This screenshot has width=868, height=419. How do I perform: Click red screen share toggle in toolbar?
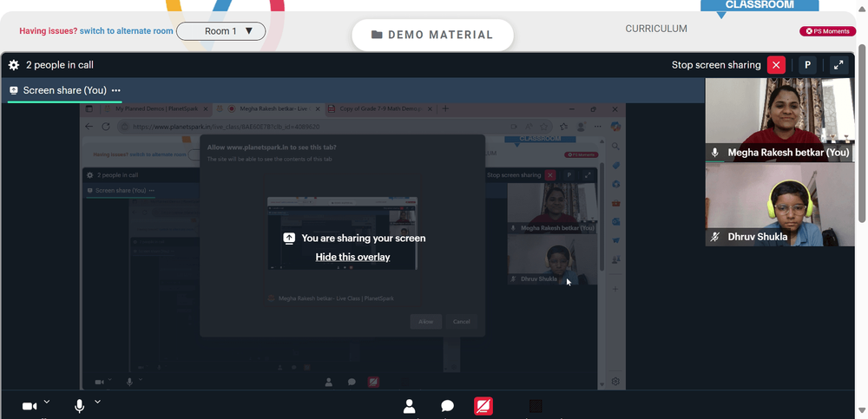point(483,407)
